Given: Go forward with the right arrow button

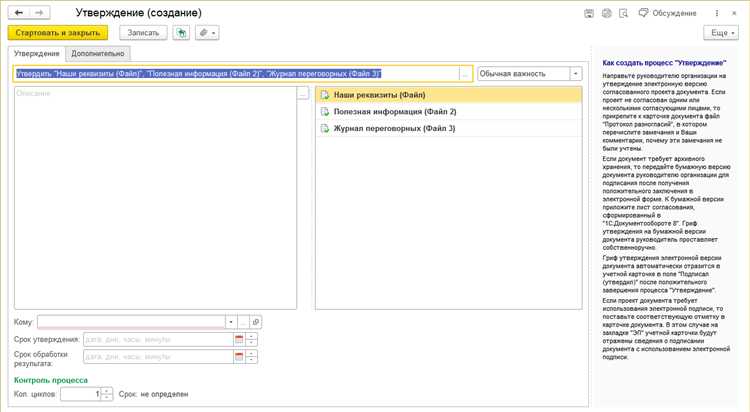Looking at the screenshot, I should [40, 13].
